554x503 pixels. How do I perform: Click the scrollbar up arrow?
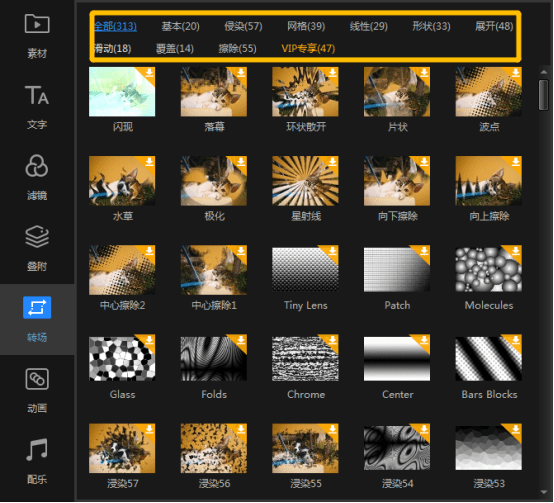544,72
